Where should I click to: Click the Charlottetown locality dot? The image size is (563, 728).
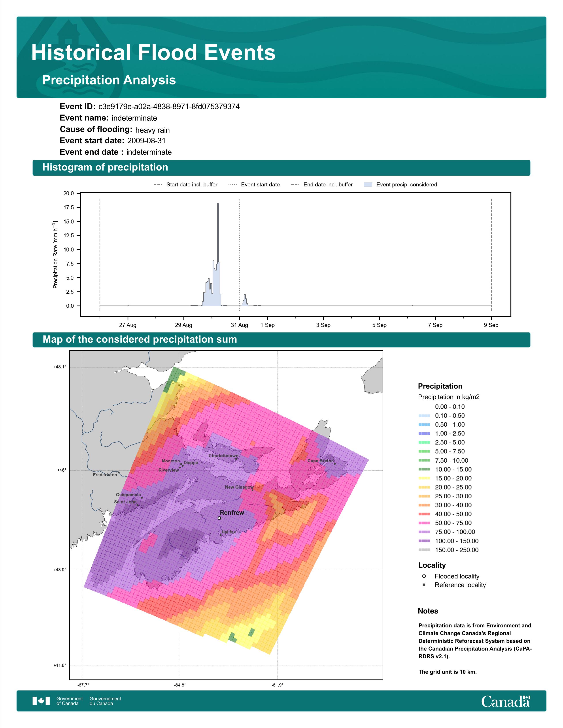pos(236,459)
